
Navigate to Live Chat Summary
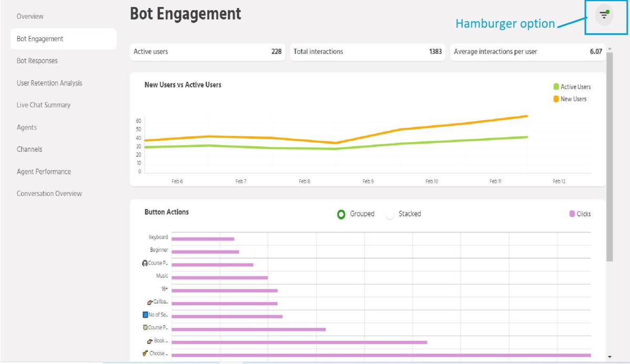coord(43,105)
